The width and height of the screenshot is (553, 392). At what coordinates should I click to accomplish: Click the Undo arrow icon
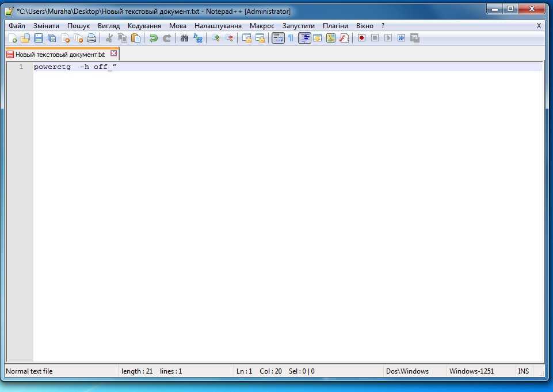click(x=153, y=38)
